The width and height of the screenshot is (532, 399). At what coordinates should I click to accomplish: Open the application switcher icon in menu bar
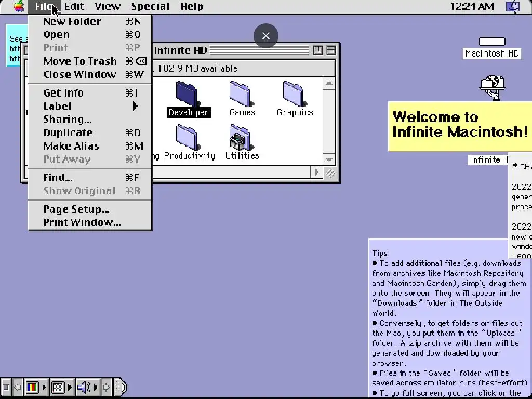(x=513, y=6)
